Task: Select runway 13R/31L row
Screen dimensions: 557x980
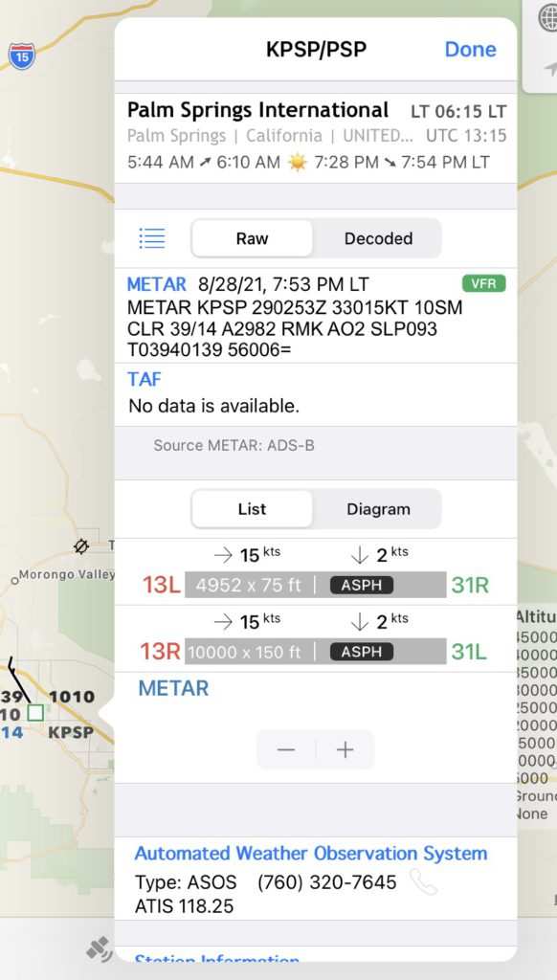Action: point(316,638)
